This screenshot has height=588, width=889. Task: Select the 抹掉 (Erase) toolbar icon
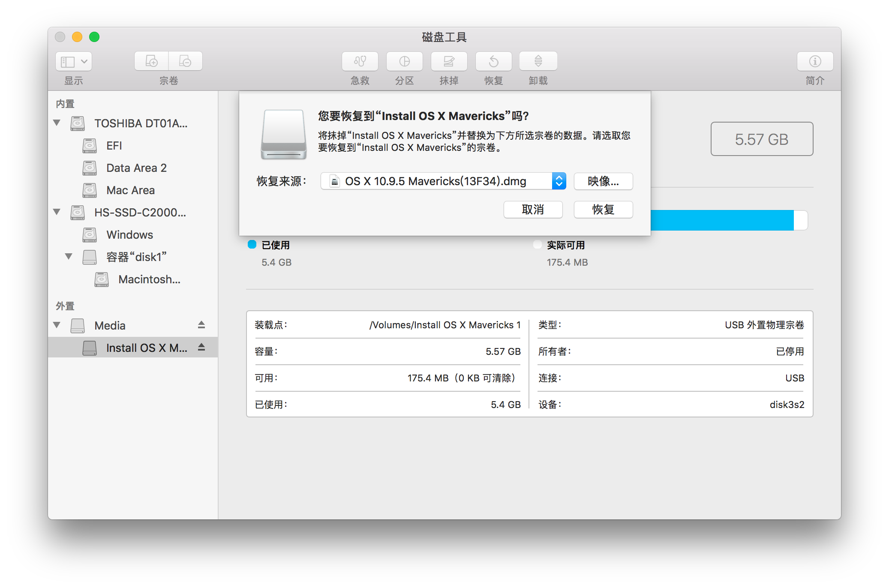pyautogui.click(x=449, y=61)
